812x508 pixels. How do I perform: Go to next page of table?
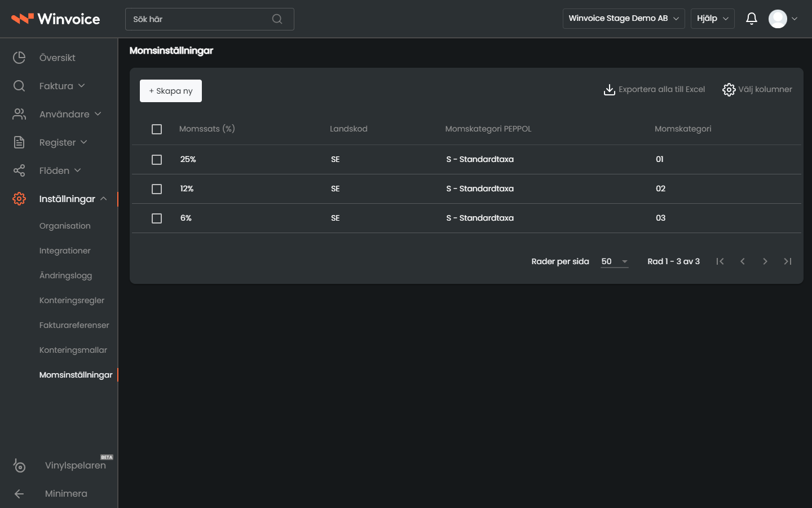tap(765, 261)
